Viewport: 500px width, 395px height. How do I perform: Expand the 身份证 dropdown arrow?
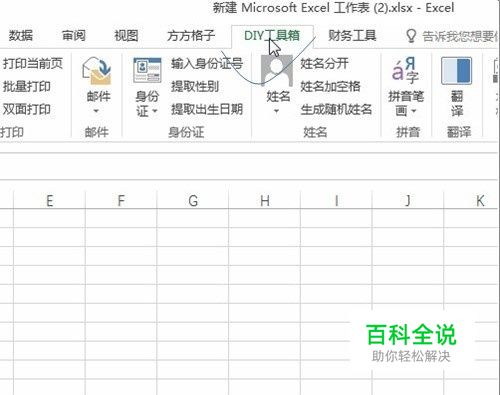(x=154, y=111)
